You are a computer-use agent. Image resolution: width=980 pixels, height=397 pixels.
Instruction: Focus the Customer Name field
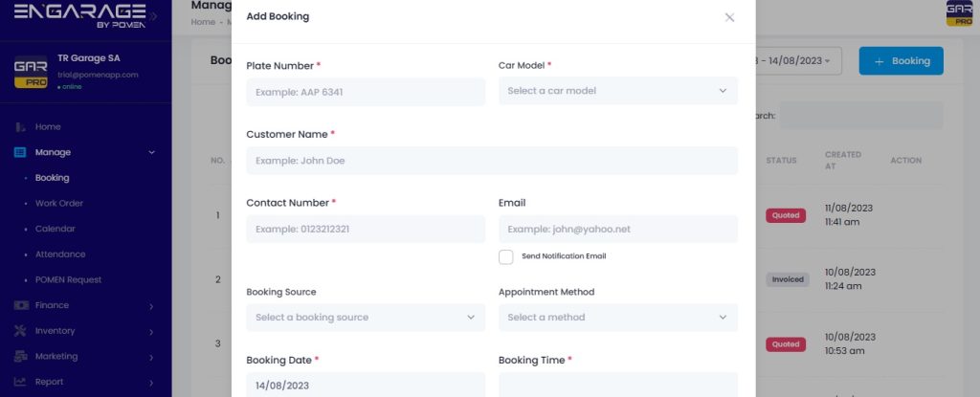tap(491, 161)
